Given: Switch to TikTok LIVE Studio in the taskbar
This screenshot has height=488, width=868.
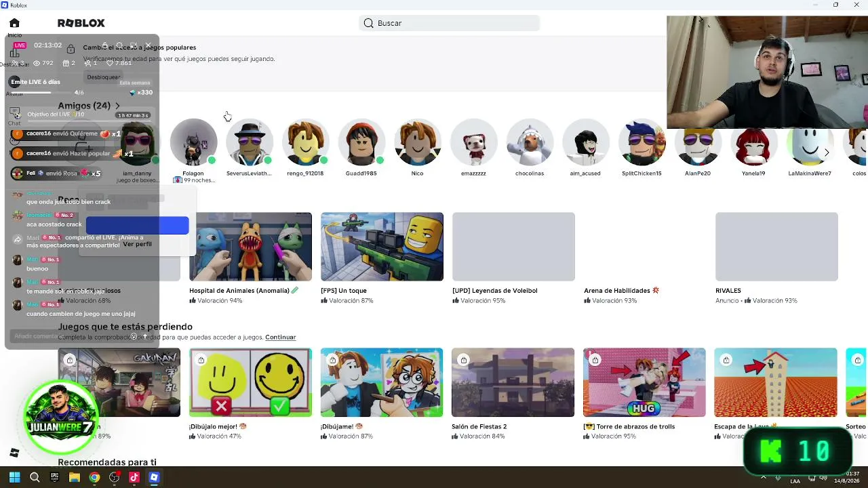Looking at the screenshot, I should tap(134, 477).
